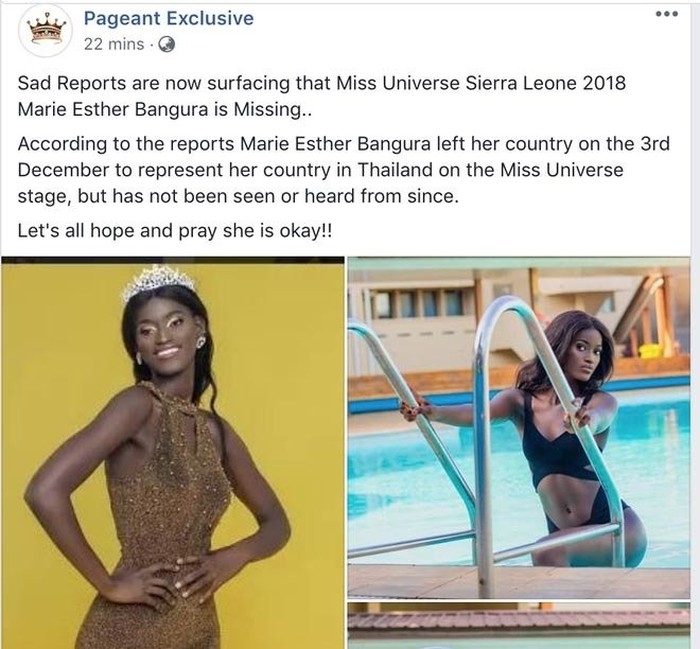Open the post options three-dot menu
700x649 pixels.
click(x=667, y=14)
